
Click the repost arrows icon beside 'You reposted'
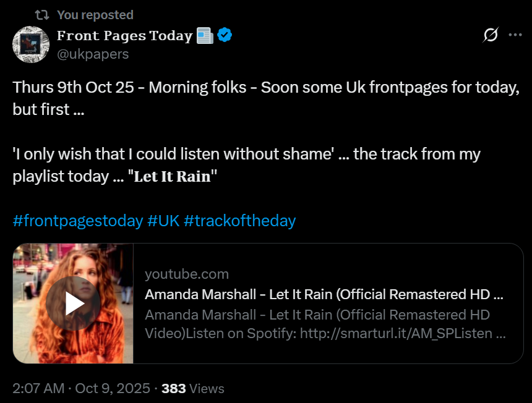[x=41, y=14]
